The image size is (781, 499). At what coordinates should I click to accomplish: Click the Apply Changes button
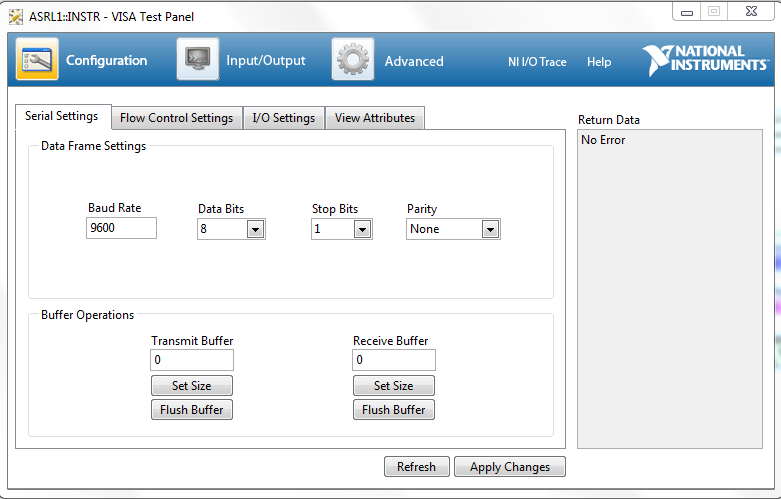click(510, 467)
